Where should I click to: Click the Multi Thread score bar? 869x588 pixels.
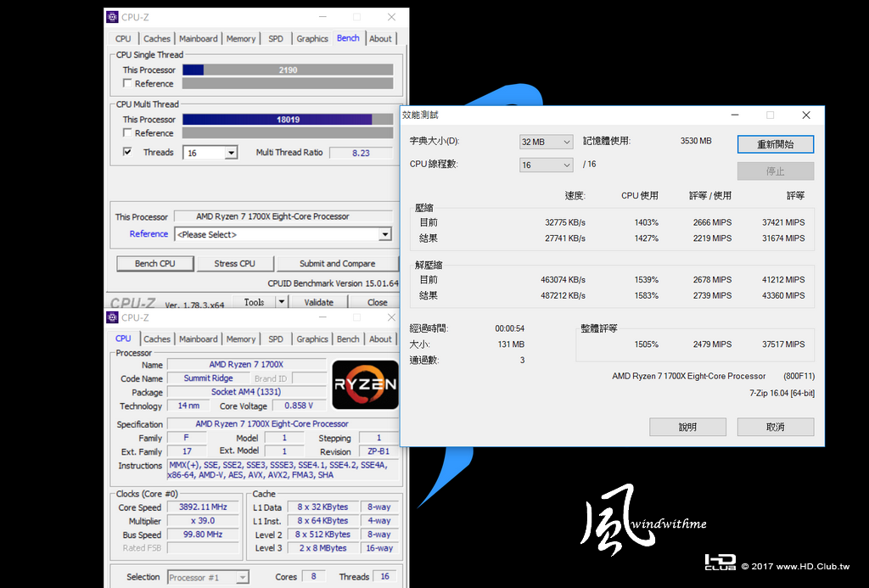pyautogui.click(x=287, y=120)
